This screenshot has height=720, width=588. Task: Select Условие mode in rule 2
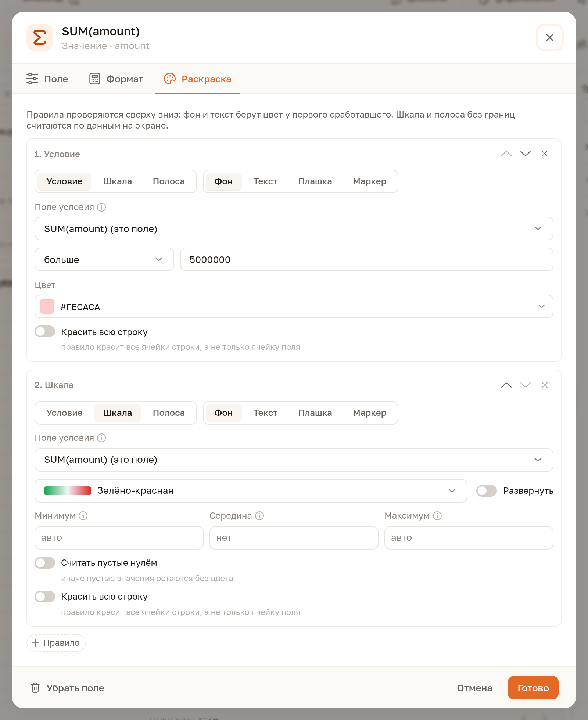pyautogui.click(x=64, y=413)
